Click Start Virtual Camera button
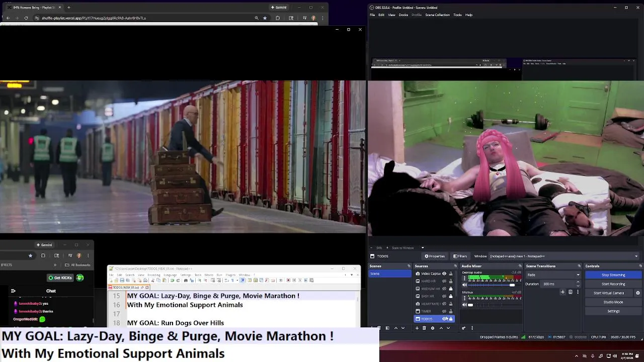The image size is (644, 362). pyautogui.click(x=609, y=293)
